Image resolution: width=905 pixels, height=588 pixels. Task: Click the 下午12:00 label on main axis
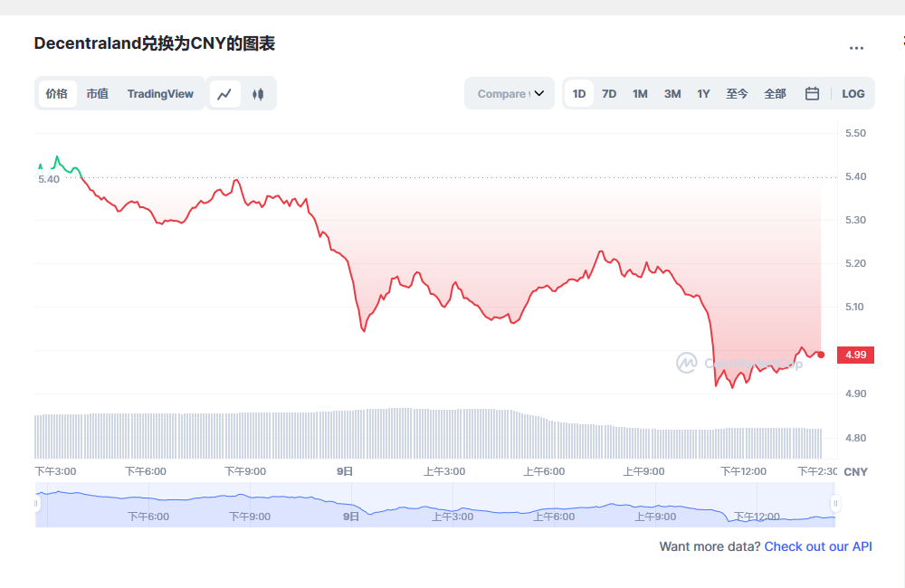point(743,471)
